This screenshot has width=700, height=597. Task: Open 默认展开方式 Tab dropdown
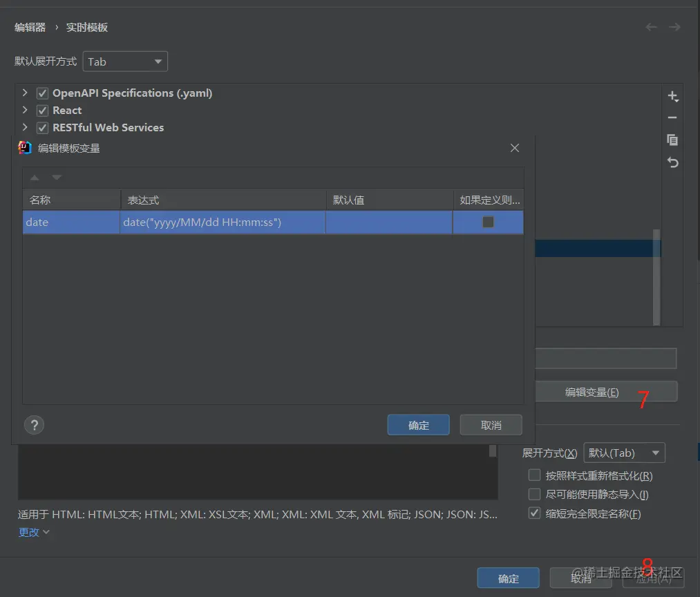pyautogui.click(x=125, y=61)
